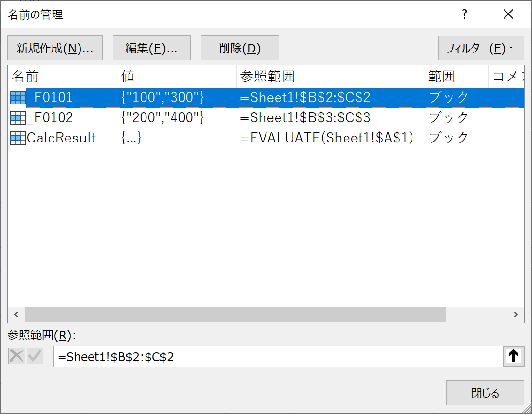The height and width of the screenshot is (414, 532).
Task: Sort by the 参照範囲 column header
Action: [331, 76]
